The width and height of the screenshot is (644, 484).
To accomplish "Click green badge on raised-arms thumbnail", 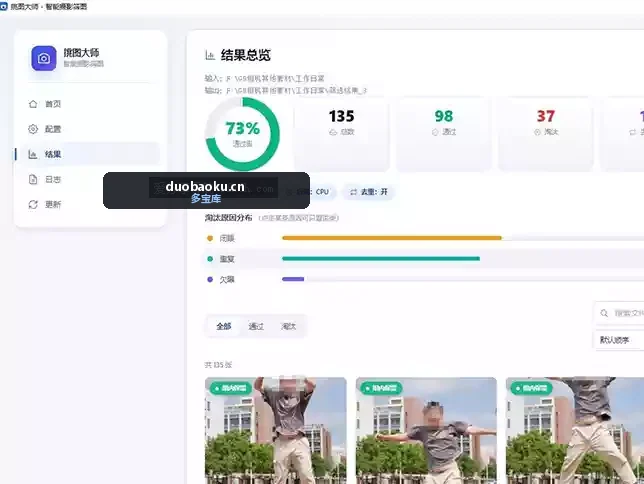I will tap(230, 388).
